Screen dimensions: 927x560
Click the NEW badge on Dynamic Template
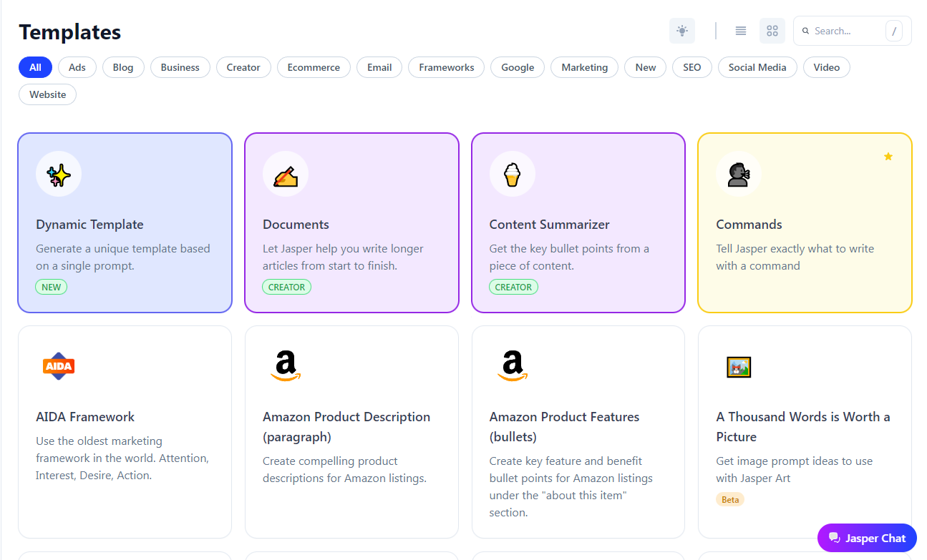[52, 287]
